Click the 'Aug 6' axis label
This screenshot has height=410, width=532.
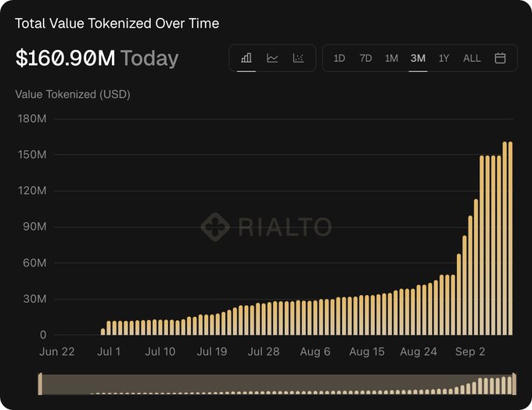315,351
